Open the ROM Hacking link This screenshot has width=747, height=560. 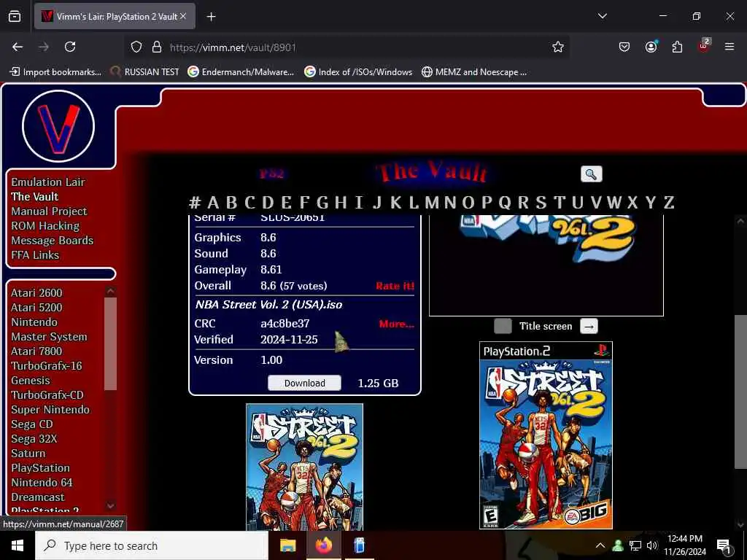(45, 226)
